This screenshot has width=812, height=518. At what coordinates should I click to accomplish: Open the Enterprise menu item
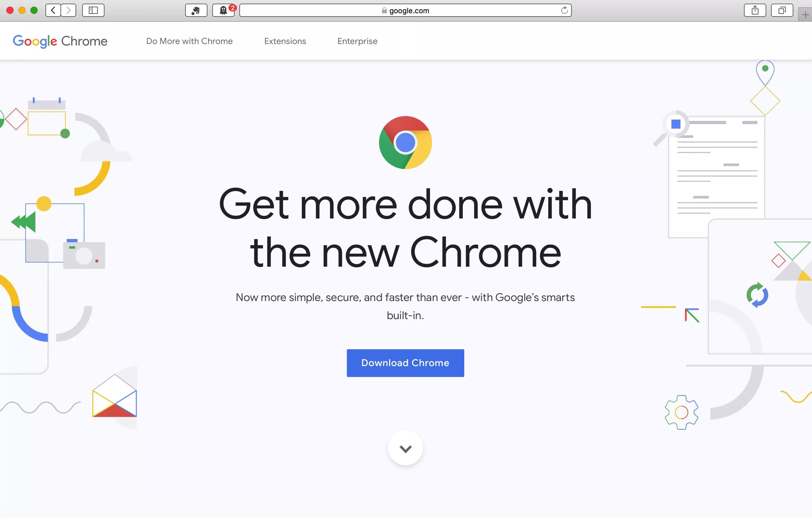click(357, 41)
